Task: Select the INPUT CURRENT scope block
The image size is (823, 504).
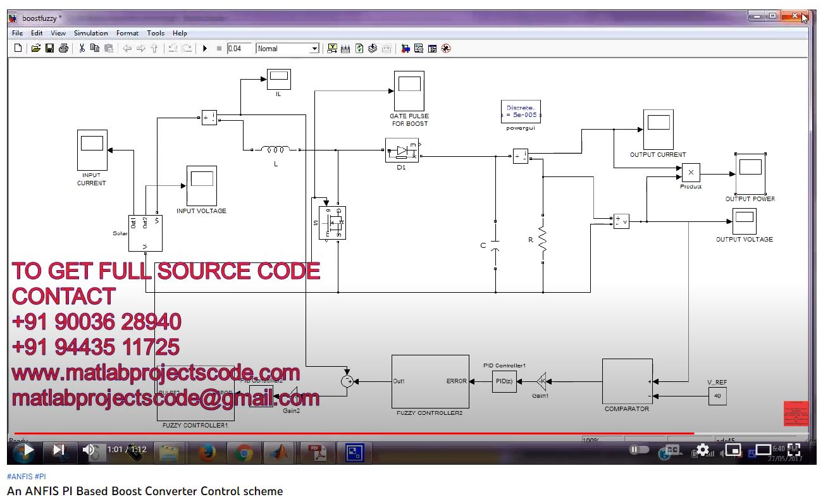Action: pos(92,150)
